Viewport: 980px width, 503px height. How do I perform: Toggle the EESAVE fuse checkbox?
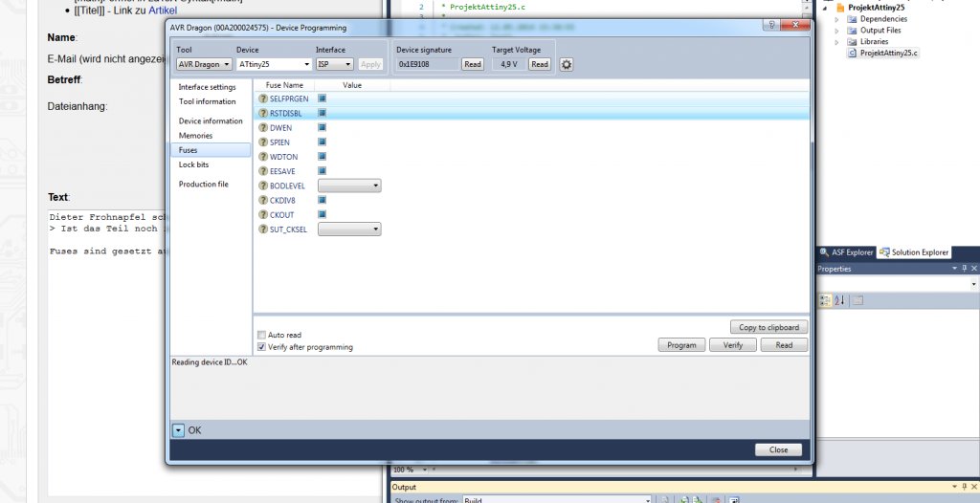[x=322, y=170]
